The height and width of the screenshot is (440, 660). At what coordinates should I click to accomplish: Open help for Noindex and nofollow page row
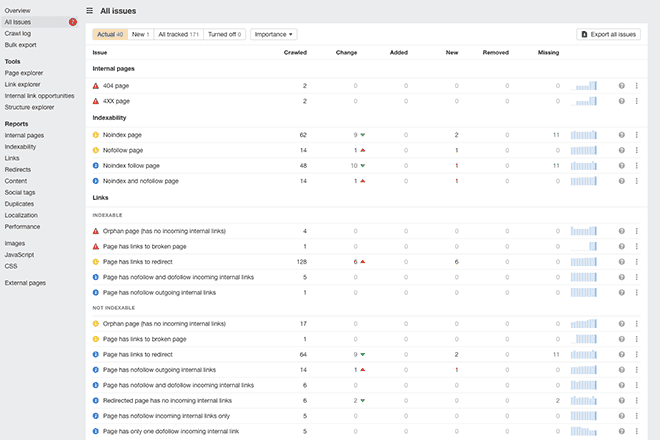tap(621, 181)
